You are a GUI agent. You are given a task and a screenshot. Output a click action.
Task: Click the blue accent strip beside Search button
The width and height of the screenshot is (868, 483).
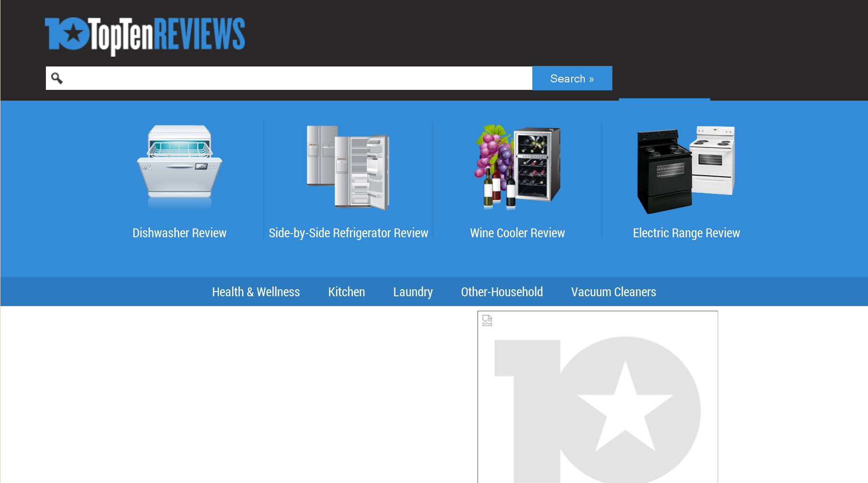coord(664,99)
